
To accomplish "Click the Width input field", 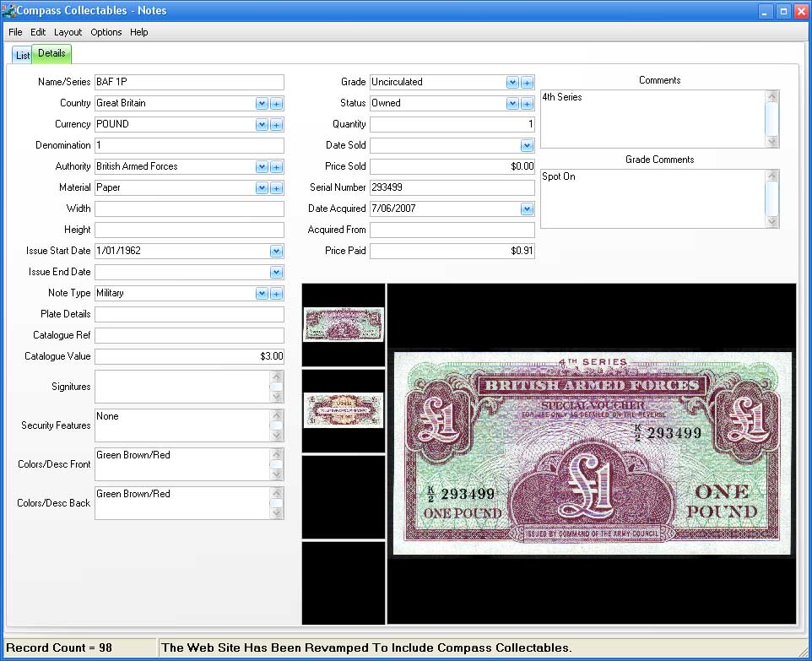I will [x=189, y=209].
